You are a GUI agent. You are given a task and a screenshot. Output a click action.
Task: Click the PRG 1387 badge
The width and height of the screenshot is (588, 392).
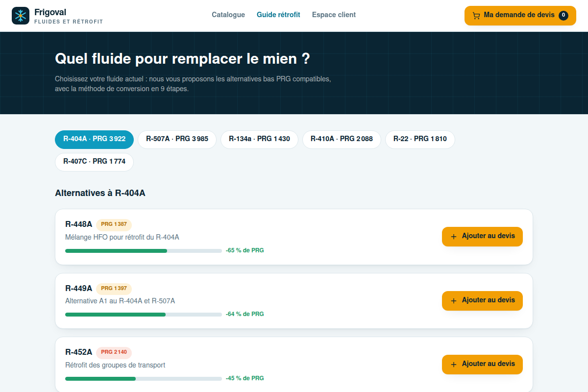pyautogui.click(x=114, y=224)
